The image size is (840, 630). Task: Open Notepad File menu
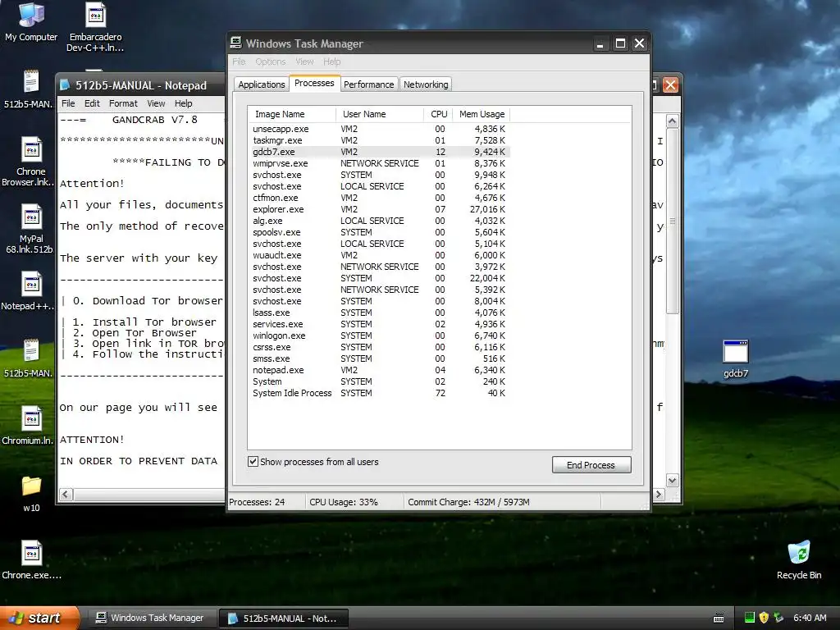[x=68, y=103]
